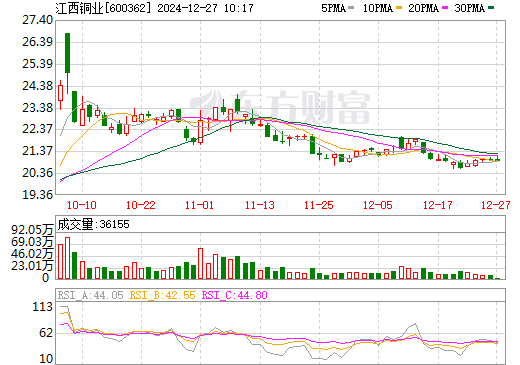
Task: Click the 5PMA gray legend swatch
Action: coord(351,8)
